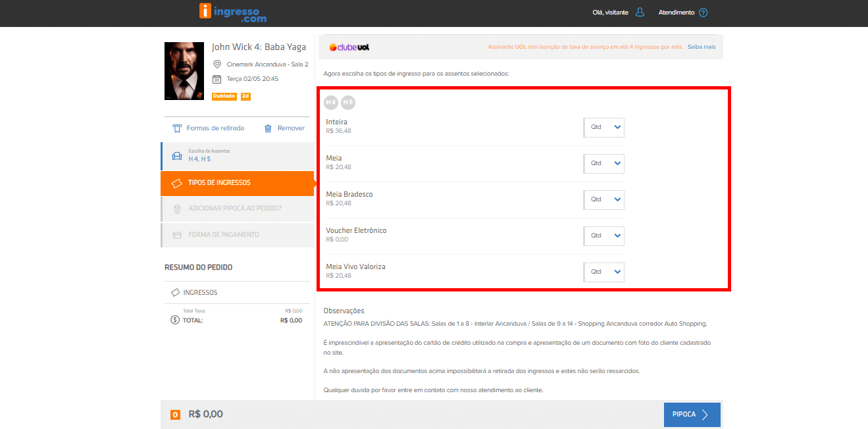Viewport: 868px width, 429px height.
Task: Click the H5 seat badge
Action: (347, 102)
